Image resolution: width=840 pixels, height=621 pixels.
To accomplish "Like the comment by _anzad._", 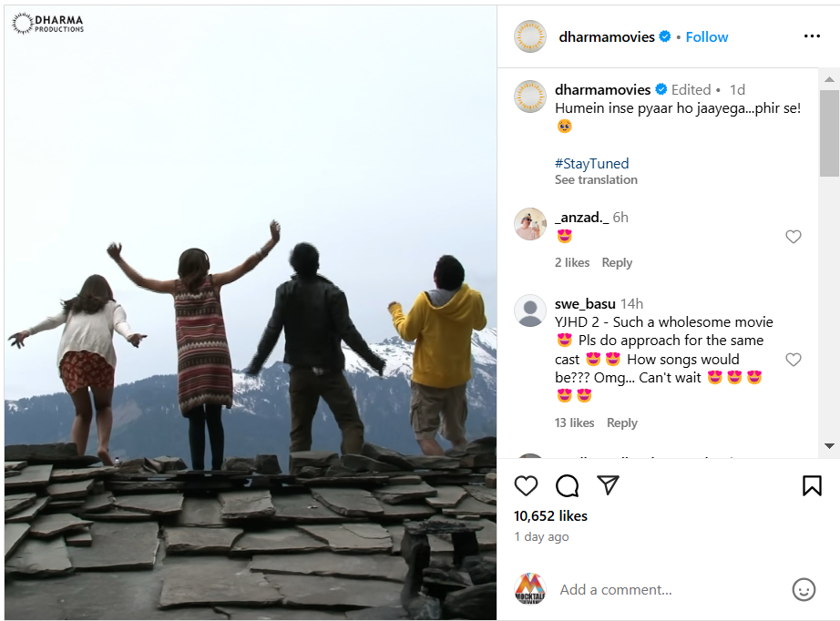I will point(794,237).
